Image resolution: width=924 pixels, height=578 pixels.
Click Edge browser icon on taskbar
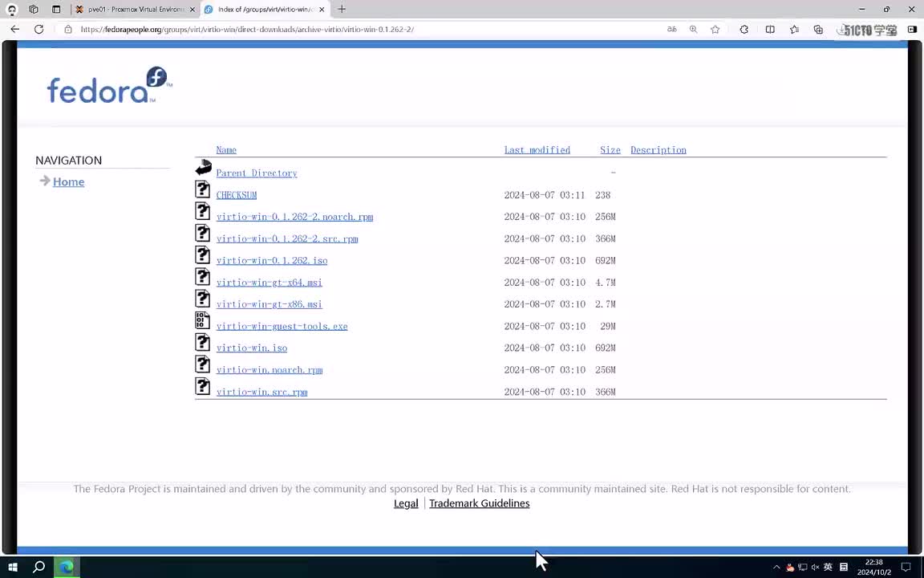click(x=67, y=567)
